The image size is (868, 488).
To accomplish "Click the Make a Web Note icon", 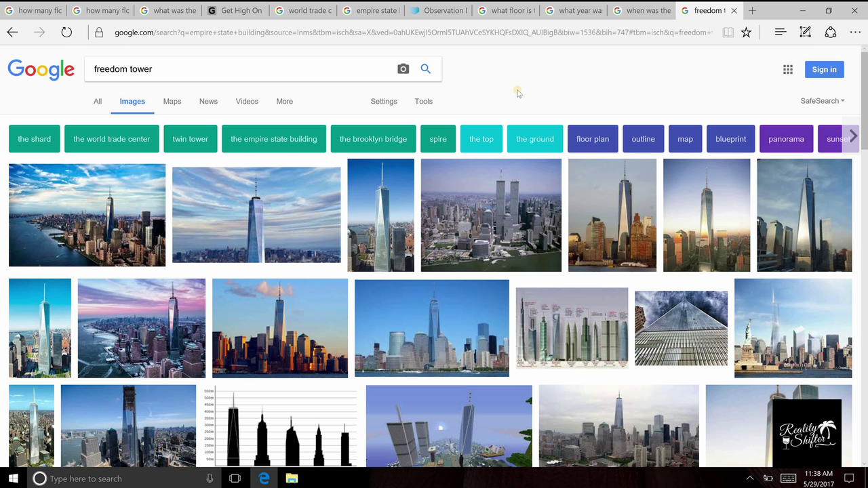I will (806, 33).
